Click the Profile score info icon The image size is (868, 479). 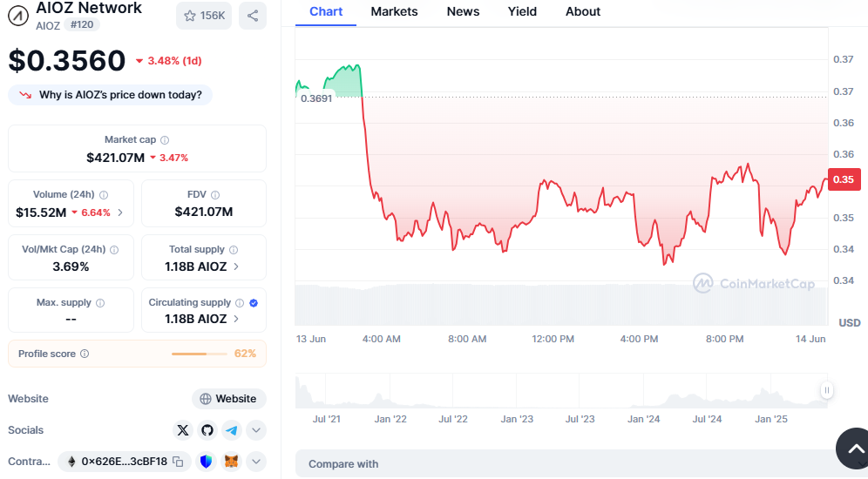click(85, 354)
